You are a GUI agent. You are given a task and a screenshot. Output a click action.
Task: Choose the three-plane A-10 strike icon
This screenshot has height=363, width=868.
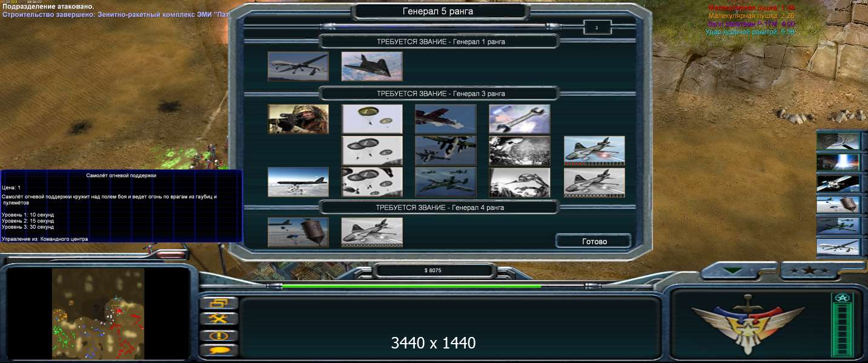click(x=446, y=182)
